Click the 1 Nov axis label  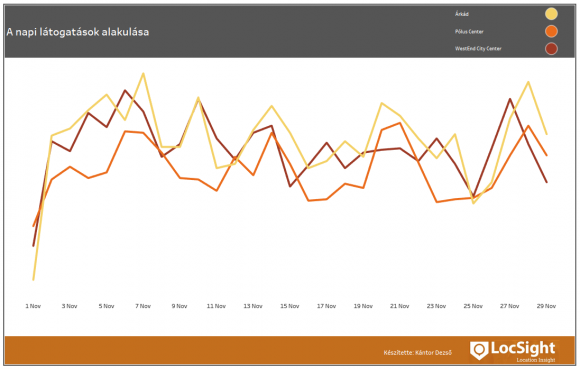pyautogui.click(x=33, y=306)
